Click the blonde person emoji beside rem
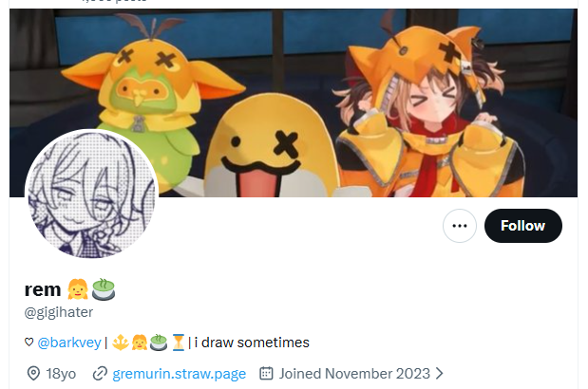This screenshot has height=389, width=588. point(78,289)
